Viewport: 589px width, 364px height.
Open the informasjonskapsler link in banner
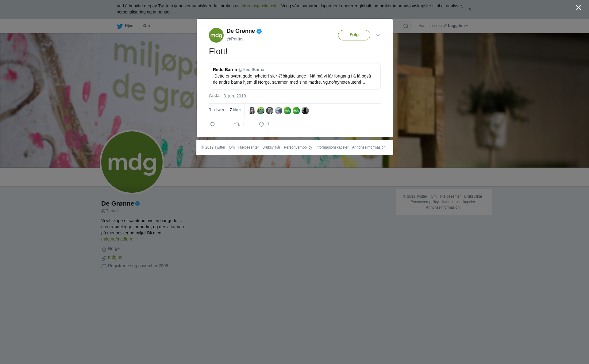click(x=260, y=6)
